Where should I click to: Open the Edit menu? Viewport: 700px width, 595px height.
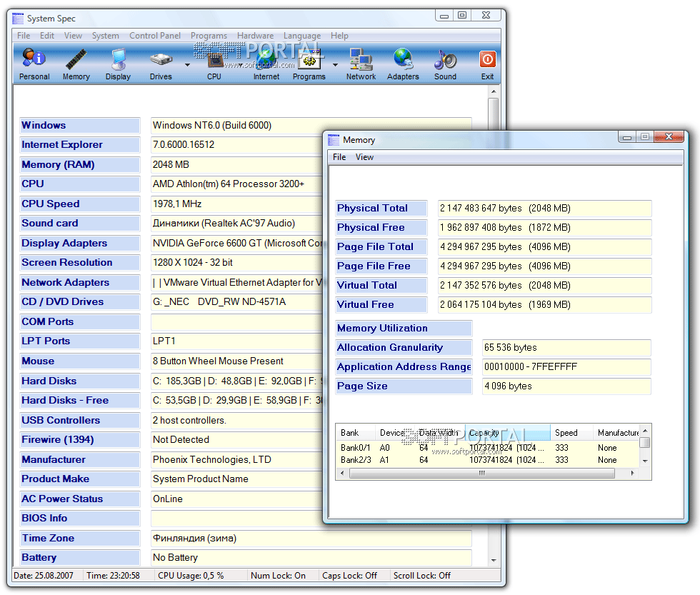pos(47,36)
